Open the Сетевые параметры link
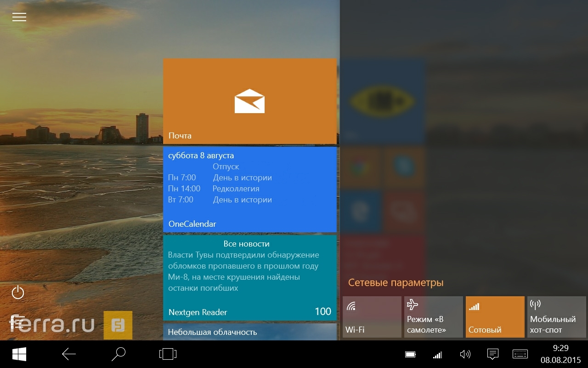The width and height of the screenshot is (588, 368). pyautogui.click(x=396, y=283)
